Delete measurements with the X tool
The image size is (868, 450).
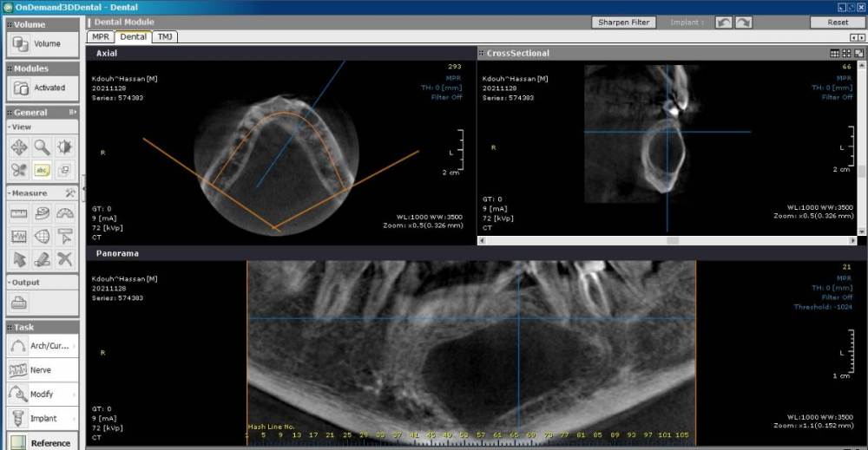tap(65, 258)
